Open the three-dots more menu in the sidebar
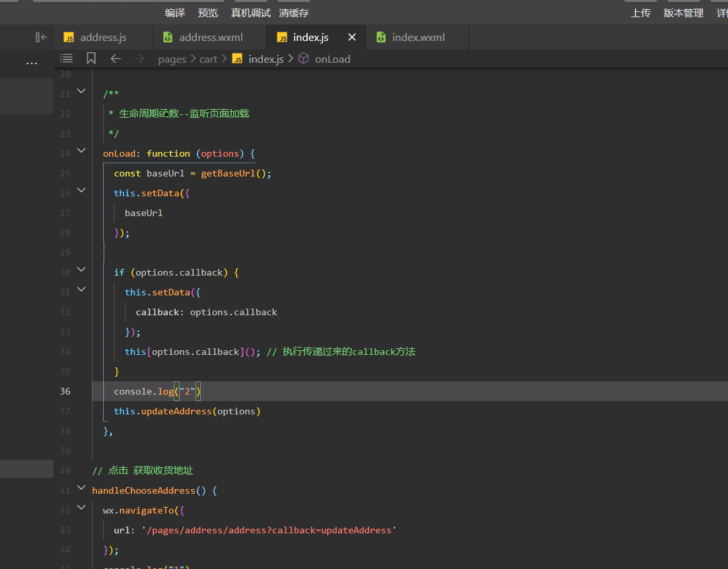The width and height of the screenshot is (728, 569). [x=32, y=63]
